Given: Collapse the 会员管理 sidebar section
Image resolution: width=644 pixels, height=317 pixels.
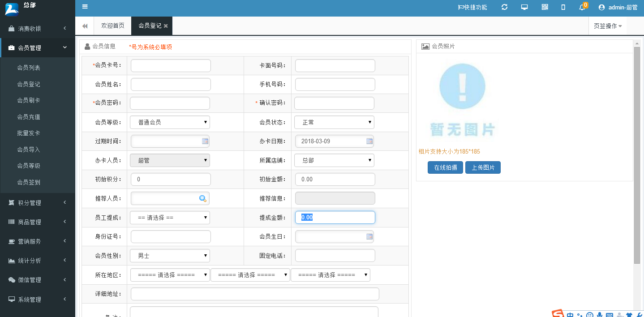Looking at the screenshot, I should [38, 47].
